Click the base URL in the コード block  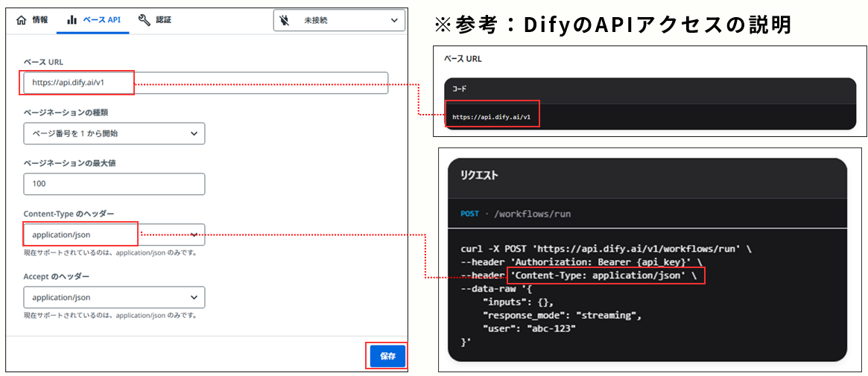491,117
